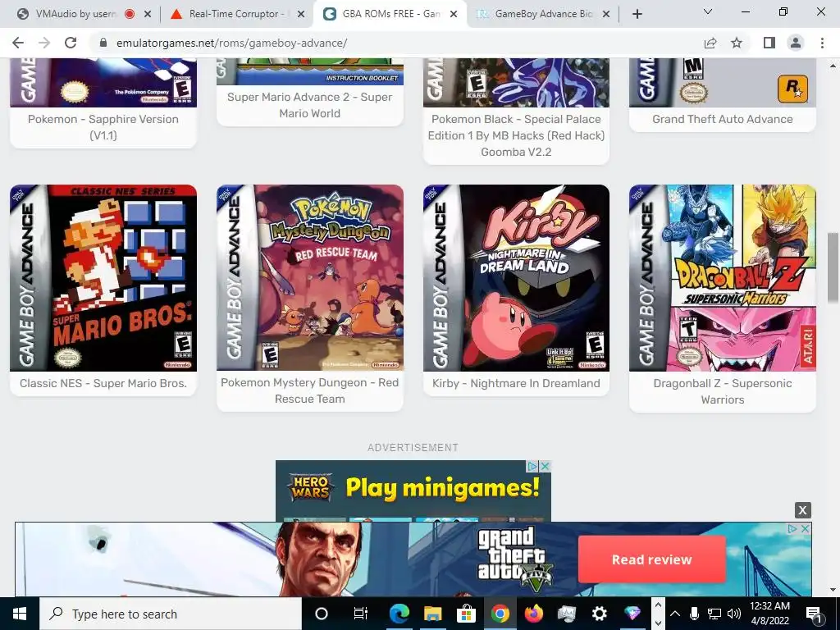The width and height of the screenshot is (840, 630).
Task: Close the GBA ROMs FREE tab
Action: [454, 14]
